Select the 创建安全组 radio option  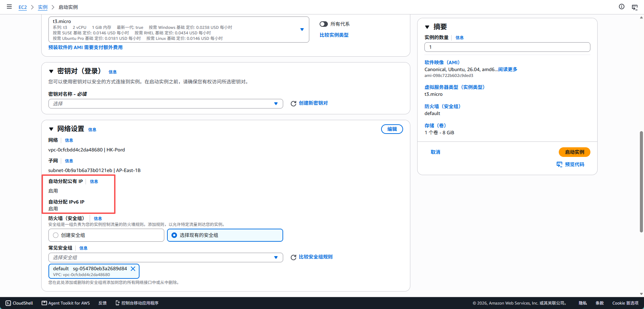click(56, 235)
